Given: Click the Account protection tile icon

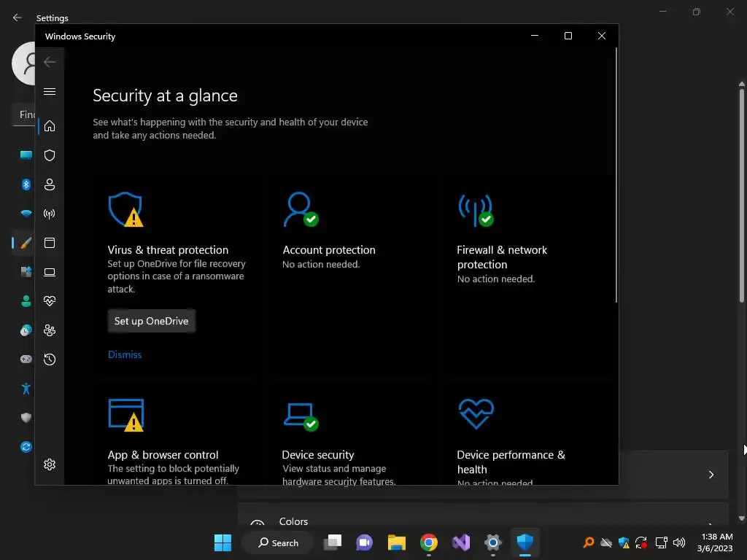Looking at the screenshot, I should 301,209.
